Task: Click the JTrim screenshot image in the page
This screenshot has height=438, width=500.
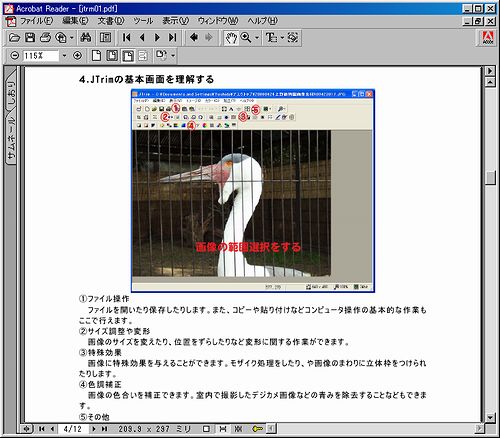Action: coord(253,191)
